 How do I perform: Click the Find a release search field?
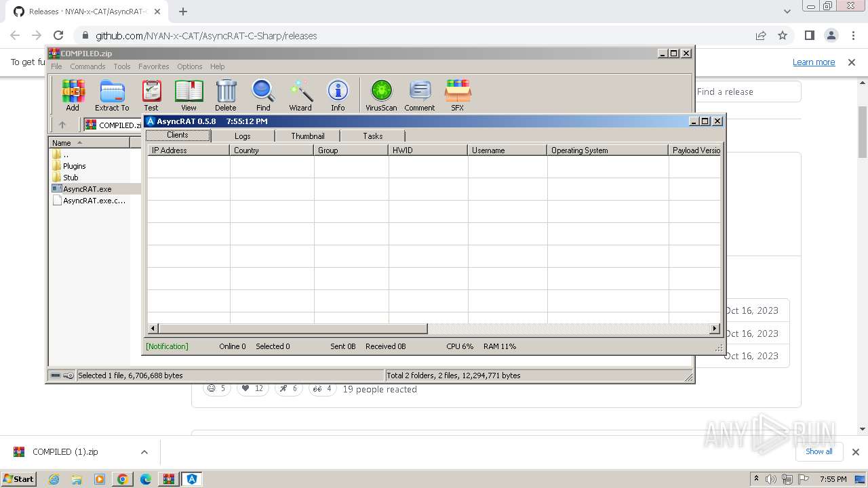(x=749, y=91)
